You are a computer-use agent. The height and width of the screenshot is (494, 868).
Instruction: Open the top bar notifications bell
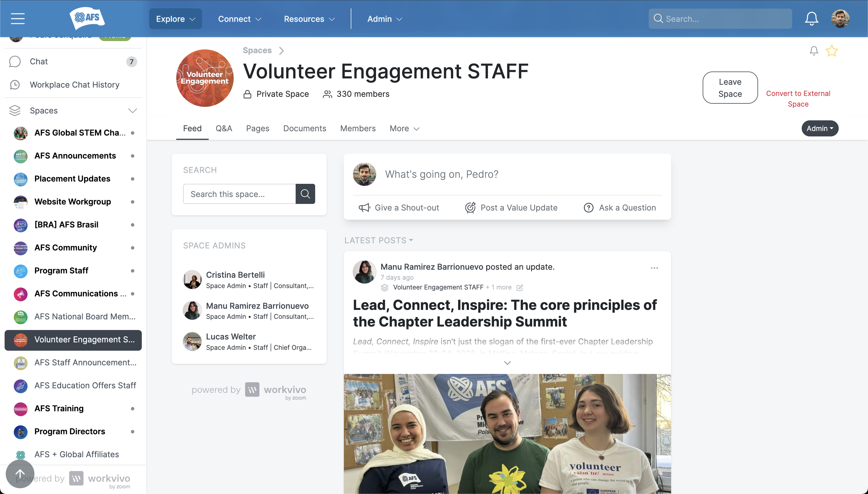pos(811,19)
